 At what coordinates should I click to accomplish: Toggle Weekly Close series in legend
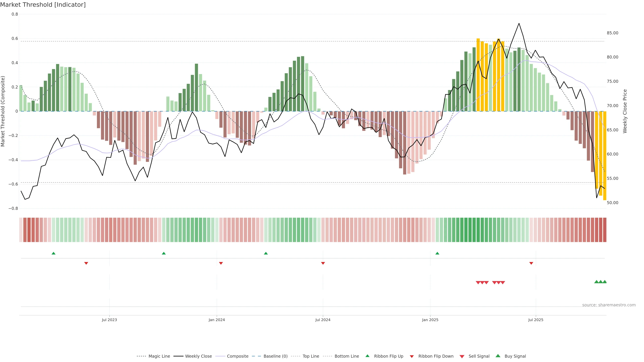pos(198,356)
